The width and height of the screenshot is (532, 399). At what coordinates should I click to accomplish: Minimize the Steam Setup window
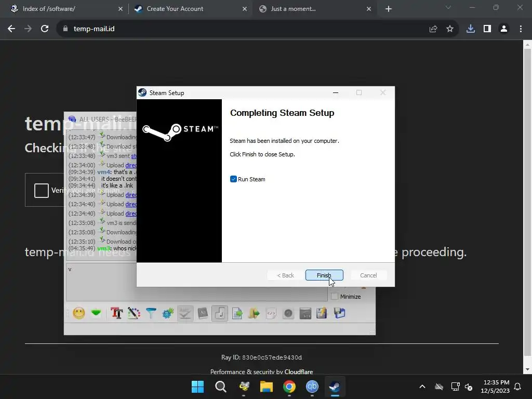336,92
